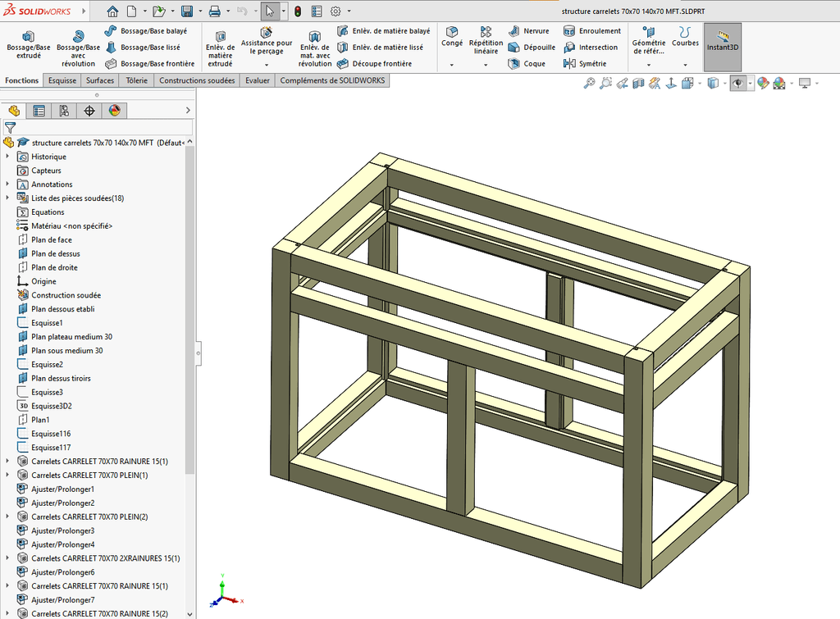The image size is (840, 619).
Task: Select the FeatureManager design tree tab
Action: tap(14, 111)
